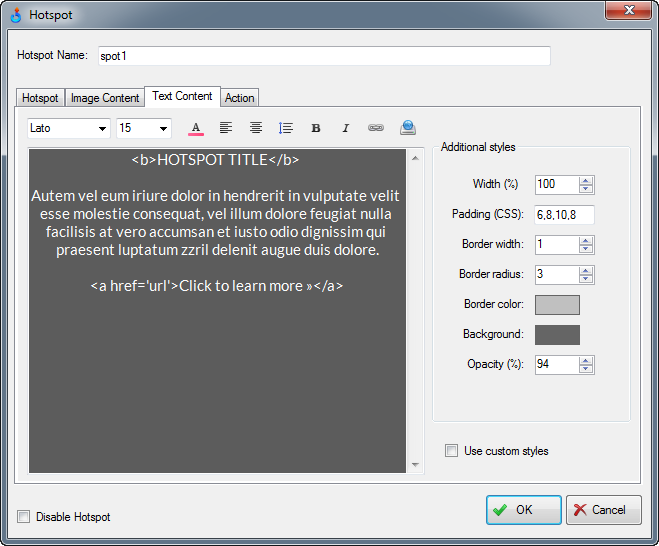The width and height of the screenshot is (659, 546).
Task: Center align text using toolbar icon
Action: pos(256,128)
